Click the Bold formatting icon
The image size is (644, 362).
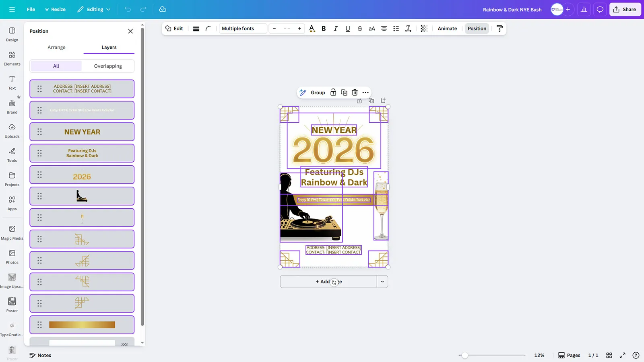(324, 29)
